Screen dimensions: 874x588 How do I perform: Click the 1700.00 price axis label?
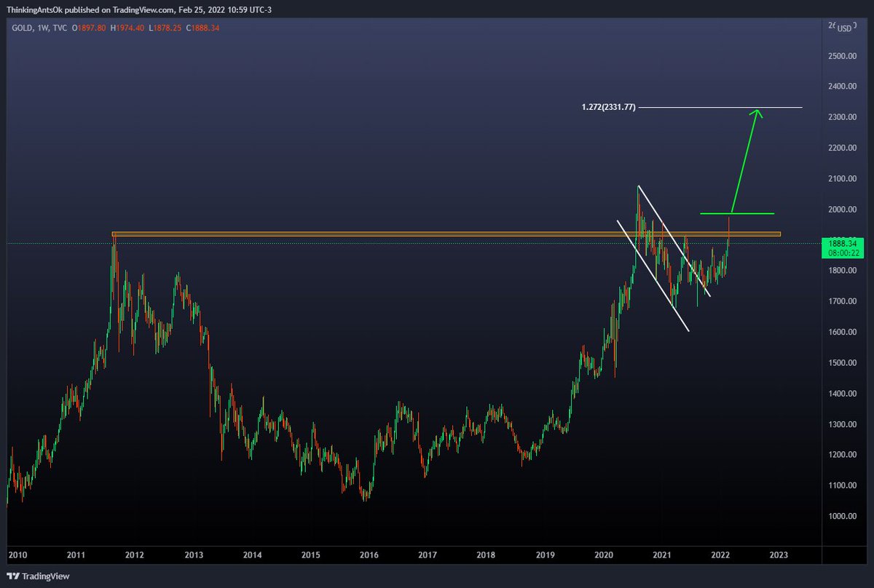[841, 301]
